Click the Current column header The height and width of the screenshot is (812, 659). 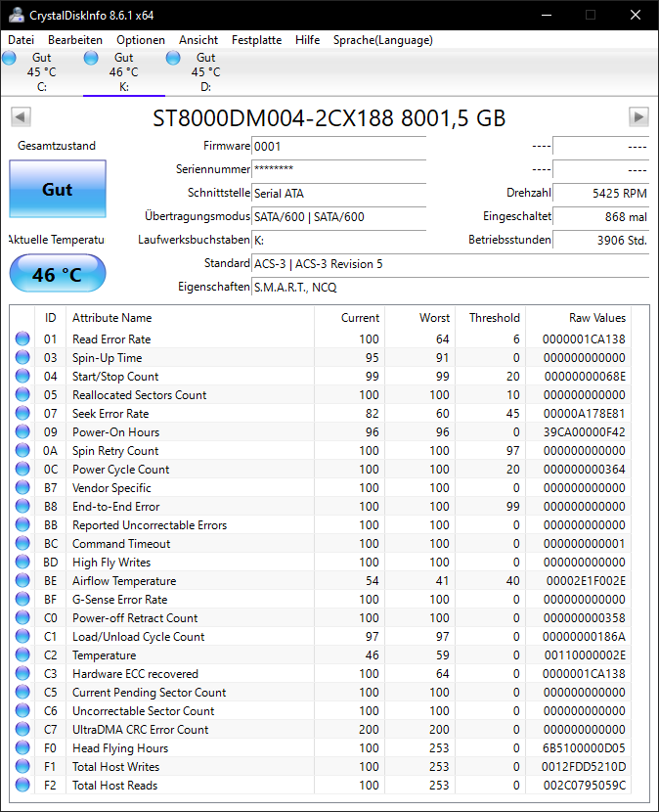pos(349,317)
